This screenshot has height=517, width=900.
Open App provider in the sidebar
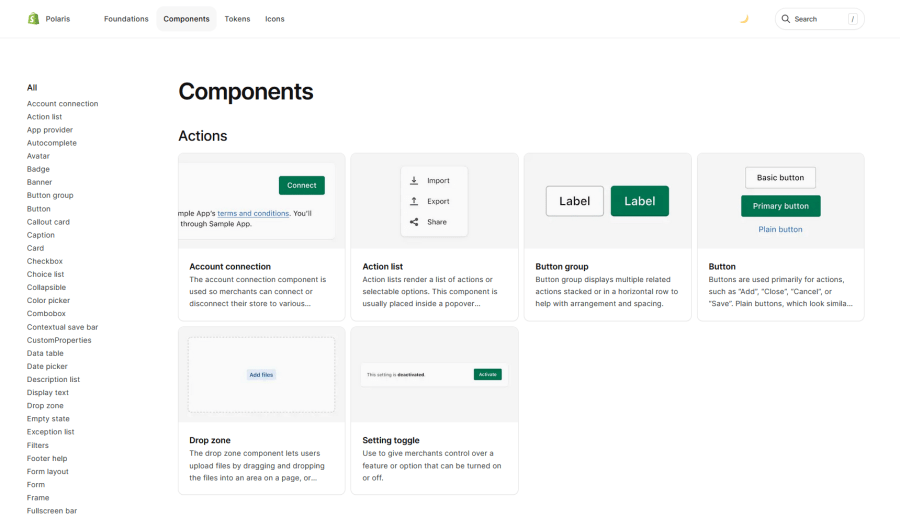coord(50,130)
